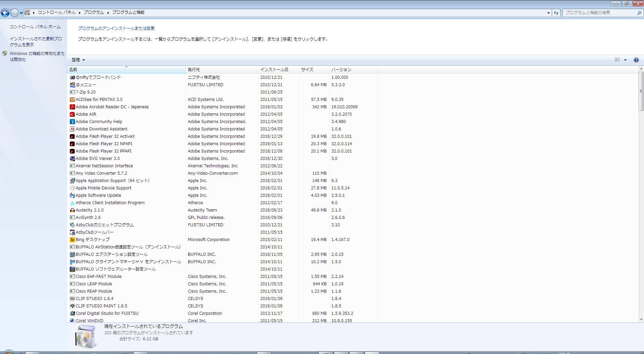Select the 7-Zip 9.20 row

(222, 92)
